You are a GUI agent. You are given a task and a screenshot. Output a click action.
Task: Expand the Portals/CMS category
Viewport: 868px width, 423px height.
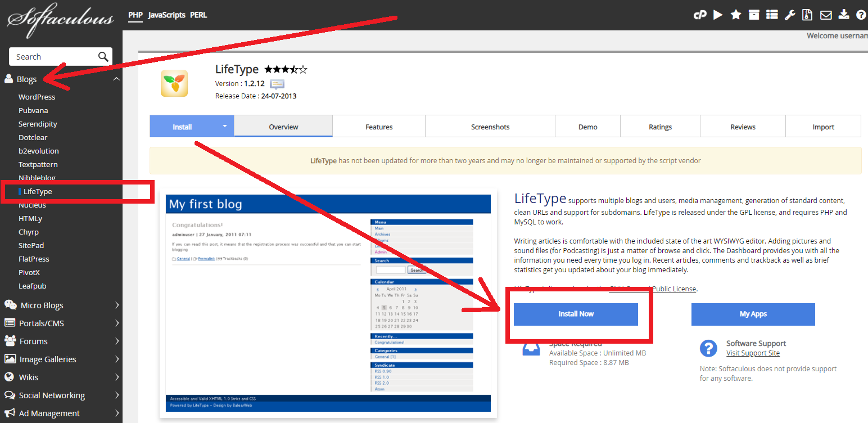pos(117,323)
